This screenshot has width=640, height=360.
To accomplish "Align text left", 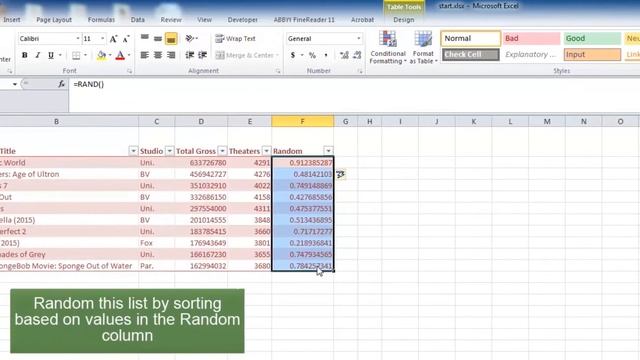I will pos(144,55).
